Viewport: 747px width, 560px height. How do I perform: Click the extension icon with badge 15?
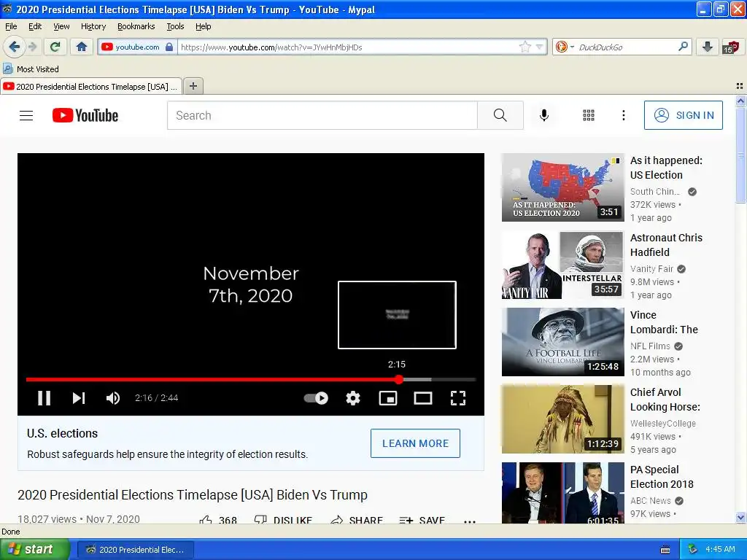point(730,47)
